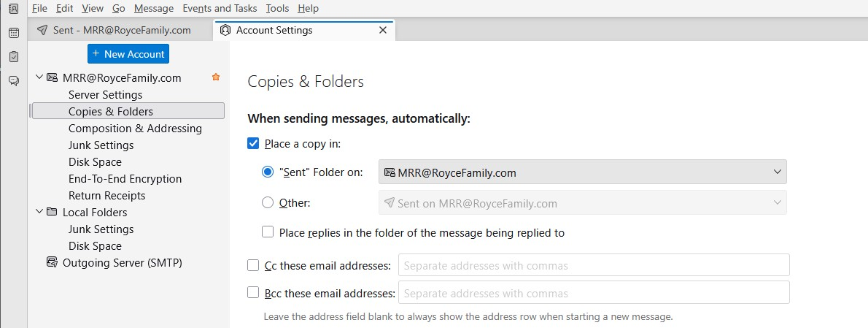Collapse the MRR@RoyceFamily.com account tree
Screen dimensions: 868x328
(39, 77)
